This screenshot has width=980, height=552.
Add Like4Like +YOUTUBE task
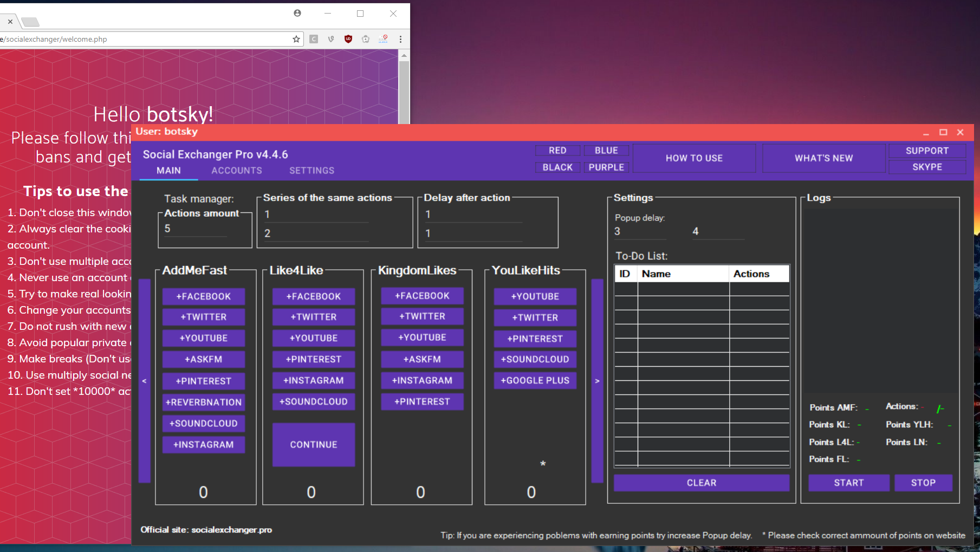pos(314,338)
